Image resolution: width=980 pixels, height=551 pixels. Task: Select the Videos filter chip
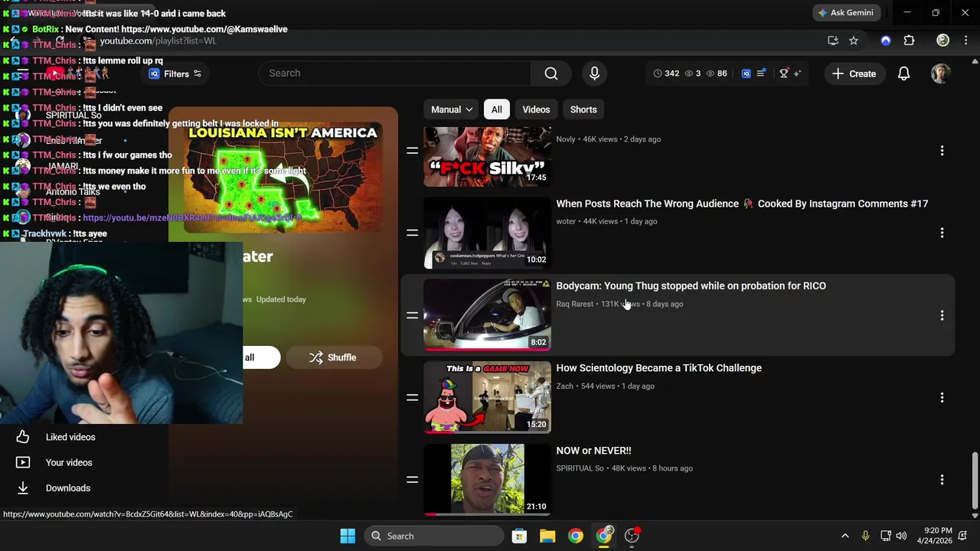coord(536,109)
